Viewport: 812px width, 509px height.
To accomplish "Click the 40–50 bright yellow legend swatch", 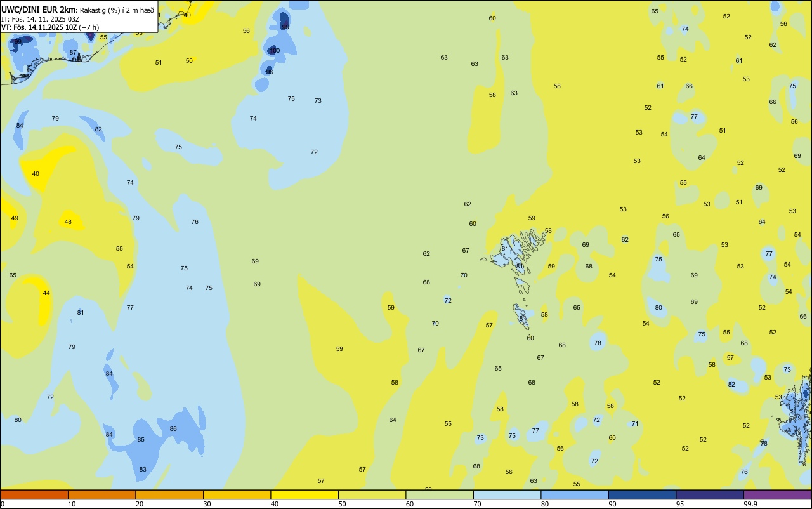I will point(304,494).
